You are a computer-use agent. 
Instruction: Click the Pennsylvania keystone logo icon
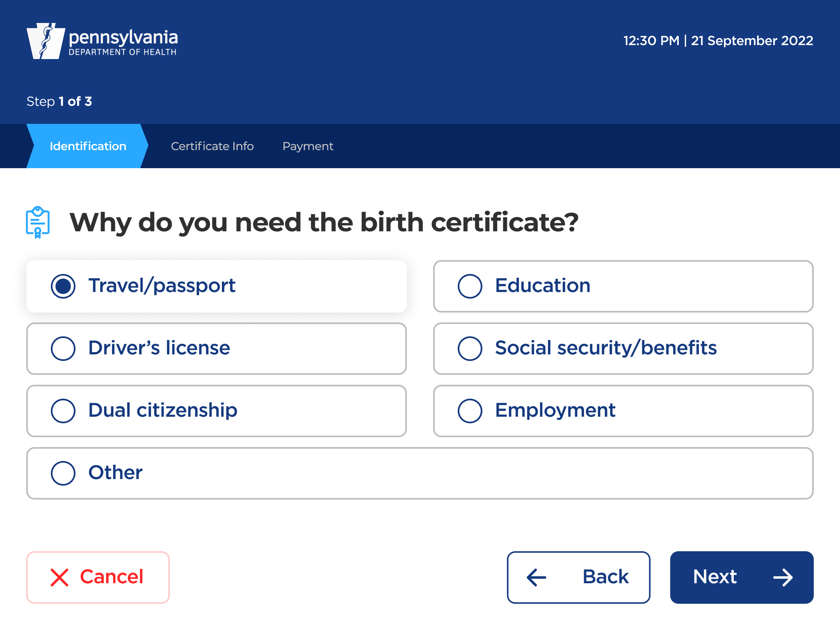(46, 41)
